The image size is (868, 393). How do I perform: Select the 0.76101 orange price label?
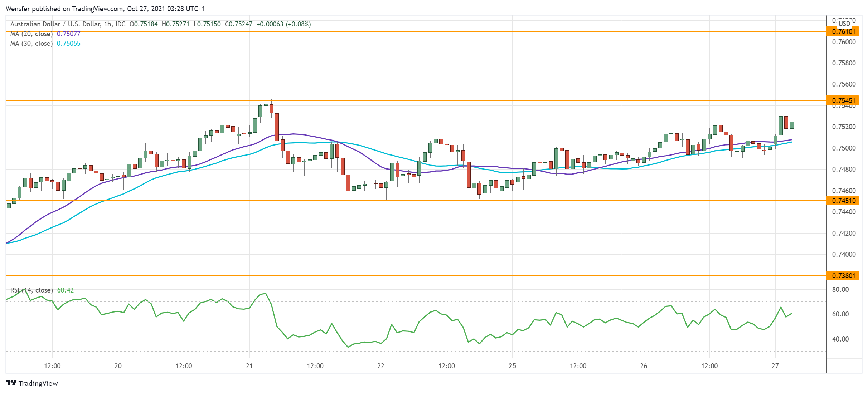coord(844,31)
